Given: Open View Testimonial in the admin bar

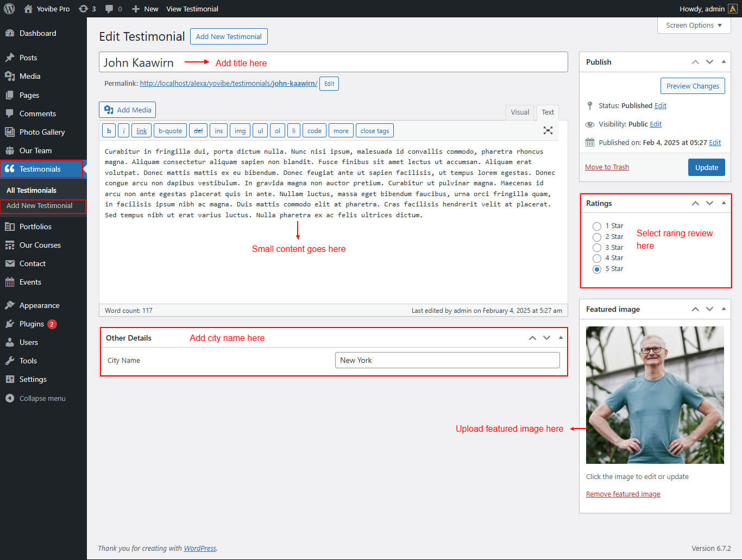Looking at the screenshot, I should coord(192,9).
